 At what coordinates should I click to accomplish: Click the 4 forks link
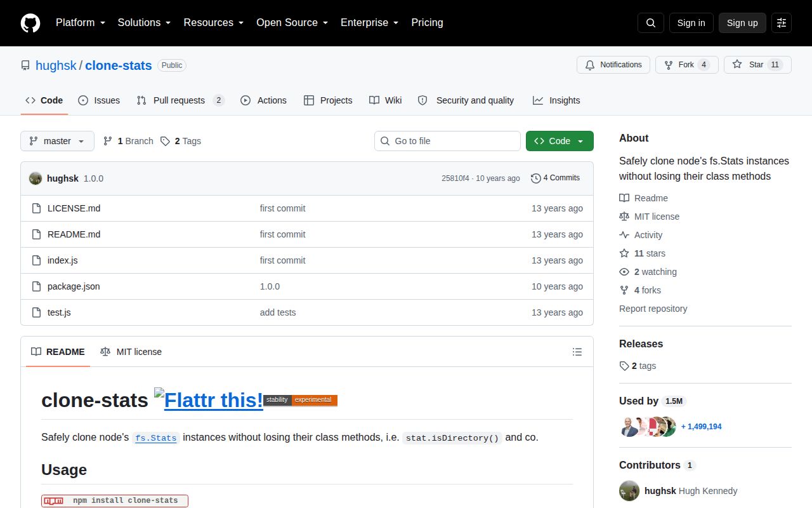(640, 290)
